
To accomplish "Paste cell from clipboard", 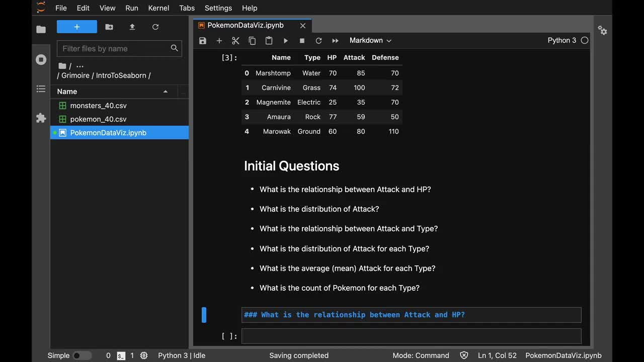I will 269,41.
